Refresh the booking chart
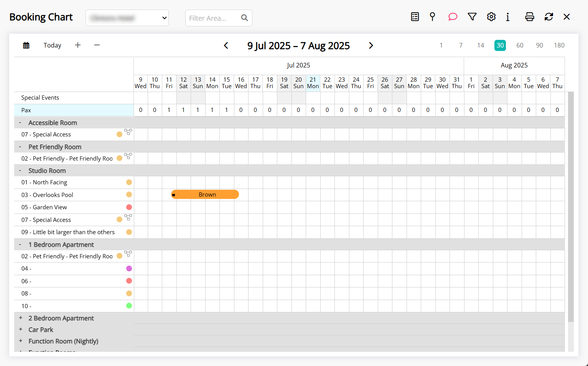 [549, 17]
